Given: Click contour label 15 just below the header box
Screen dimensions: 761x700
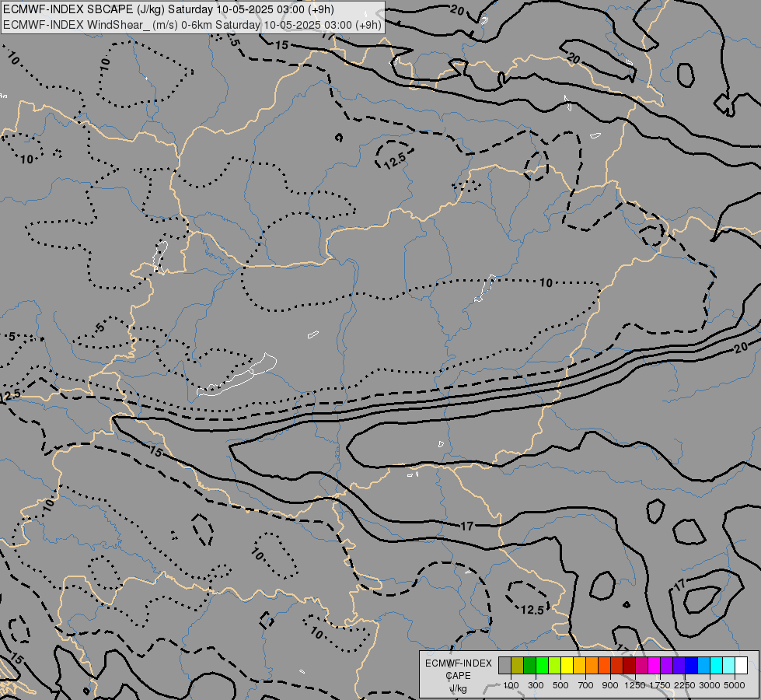Looking at the screenshot, I should coord(282,45).
